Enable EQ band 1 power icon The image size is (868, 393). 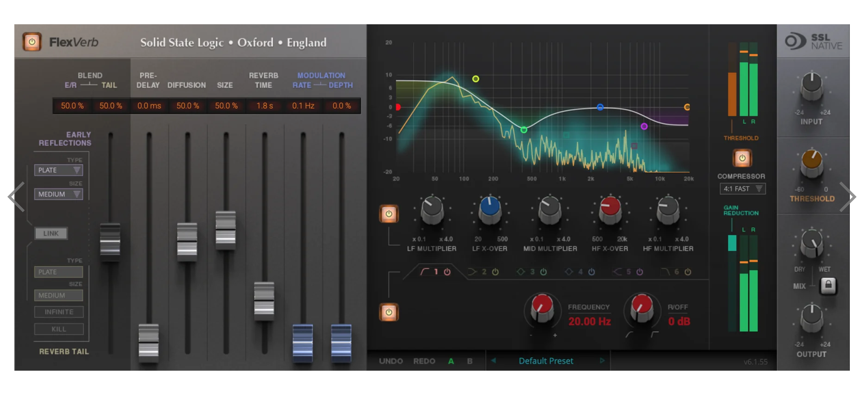coord(447,272)
